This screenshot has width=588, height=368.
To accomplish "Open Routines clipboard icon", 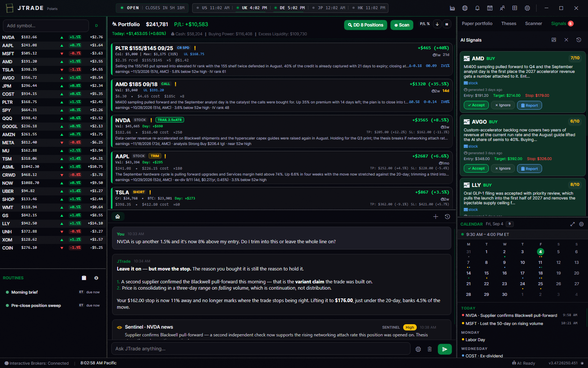I will (84, 278).
